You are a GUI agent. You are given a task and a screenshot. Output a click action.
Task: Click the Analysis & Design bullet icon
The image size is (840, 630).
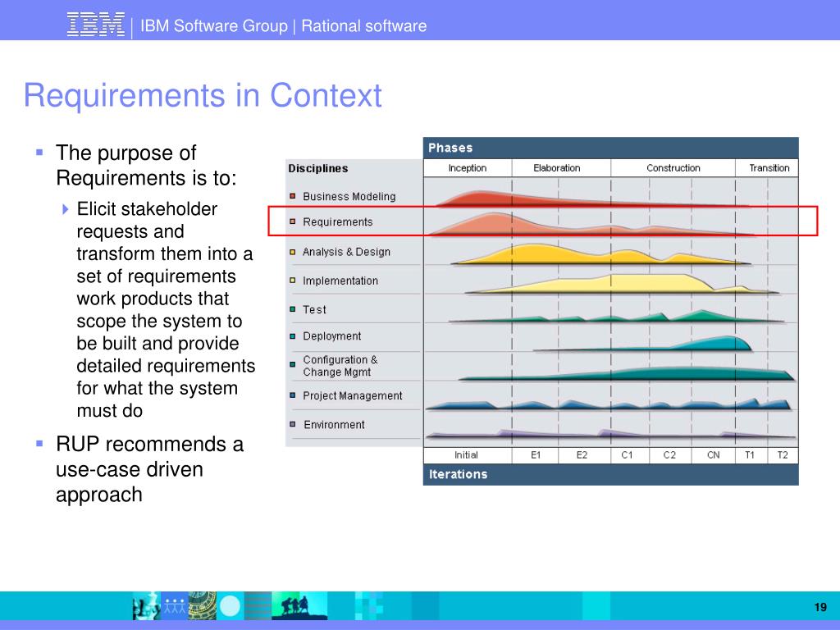point(293,252)
